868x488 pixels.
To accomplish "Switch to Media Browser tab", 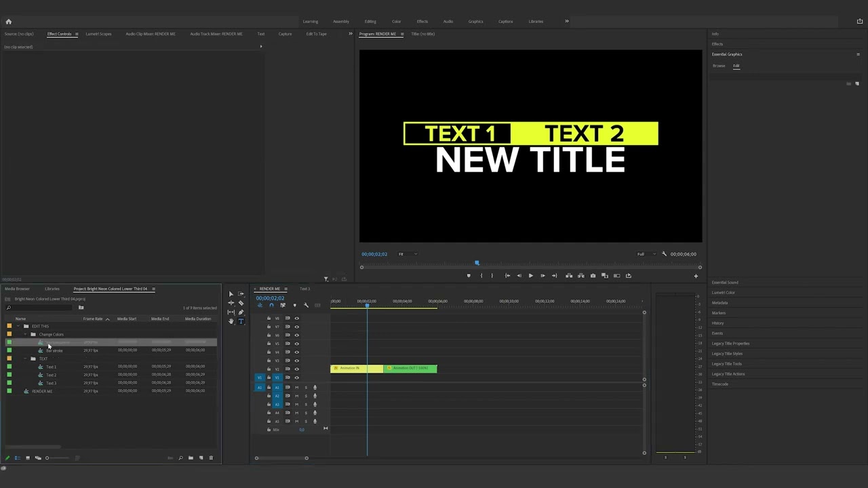I will (x=17, y=289).
